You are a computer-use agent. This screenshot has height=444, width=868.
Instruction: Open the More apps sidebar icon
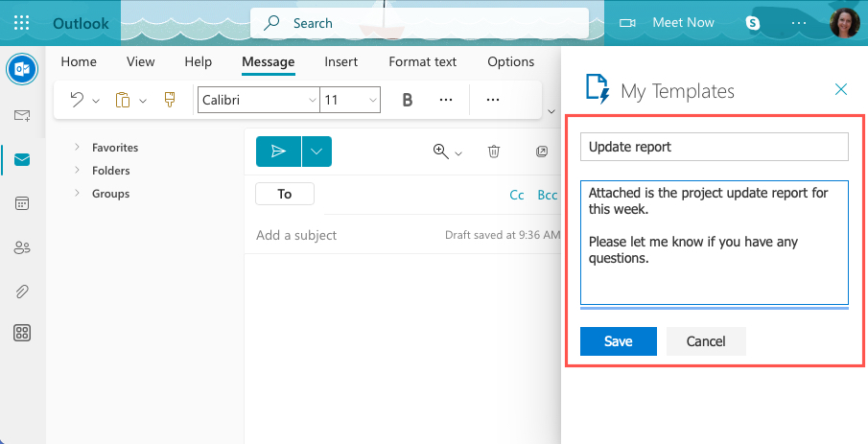click(x=22, y=333)
